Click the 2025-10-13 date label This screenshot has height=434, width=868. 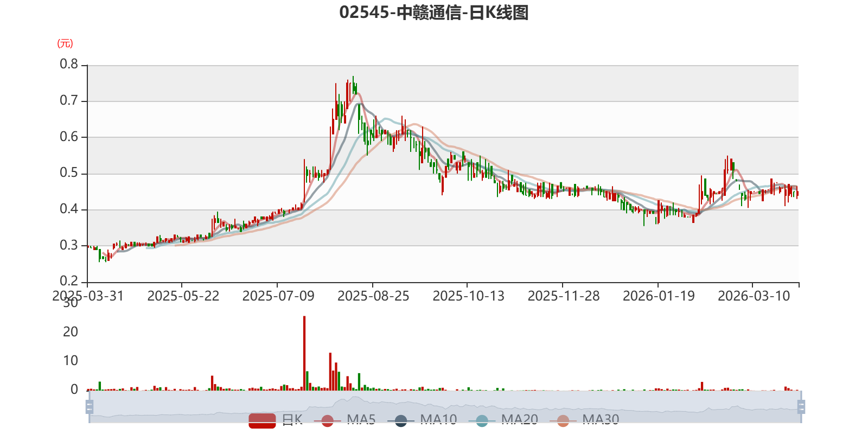(469, 296)
